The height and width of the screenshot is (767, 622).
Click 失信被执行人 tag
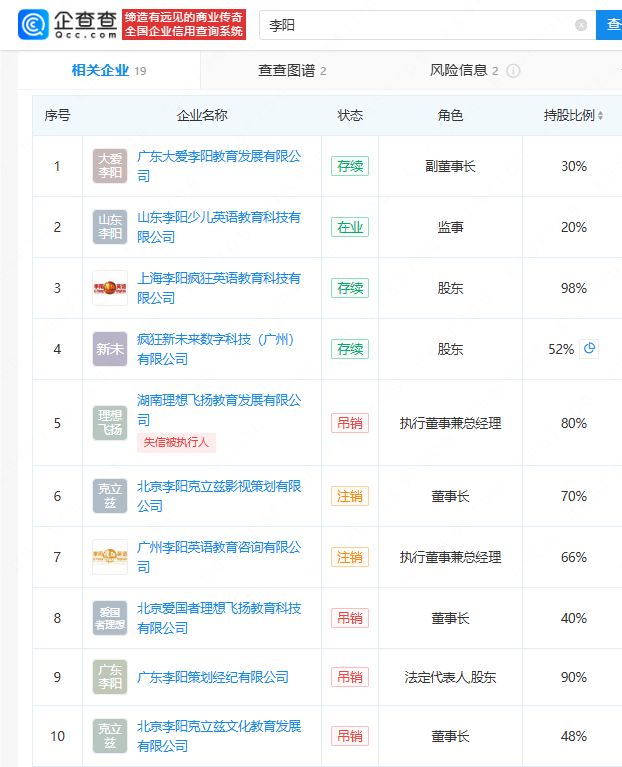pyautogui.click(x=176, y=442)
